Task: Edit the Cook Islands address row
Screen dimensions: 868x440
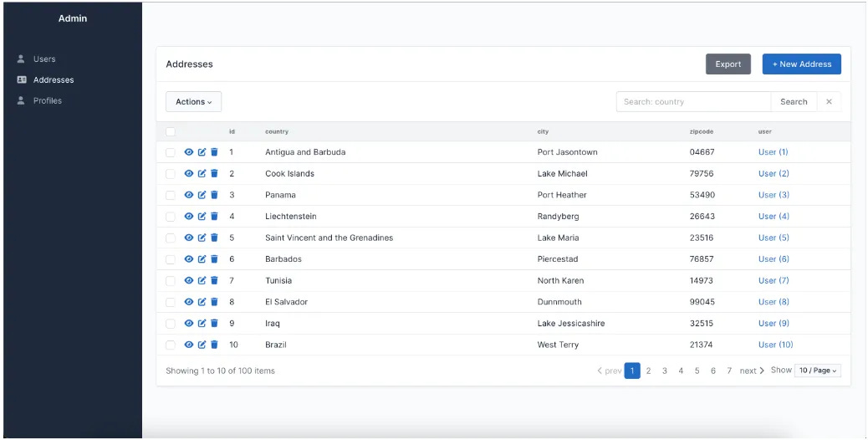Action: [x=202, y=173]
